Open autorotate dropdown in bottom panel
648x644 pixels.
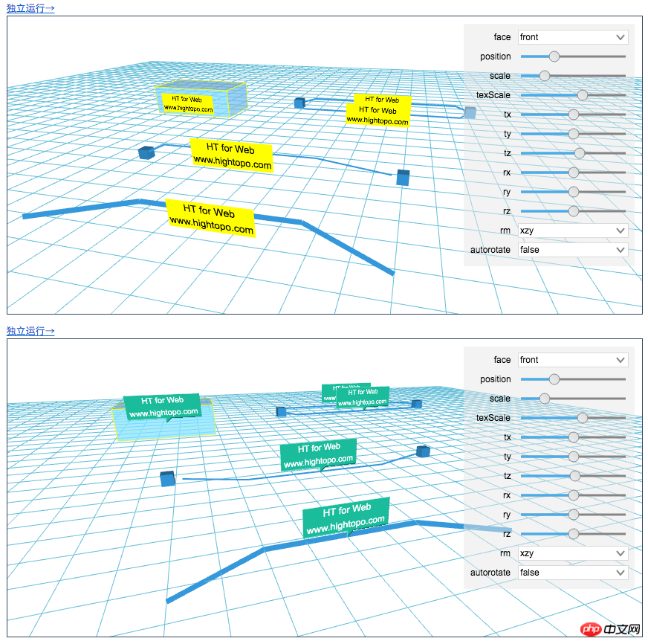(x=573, y=573)
